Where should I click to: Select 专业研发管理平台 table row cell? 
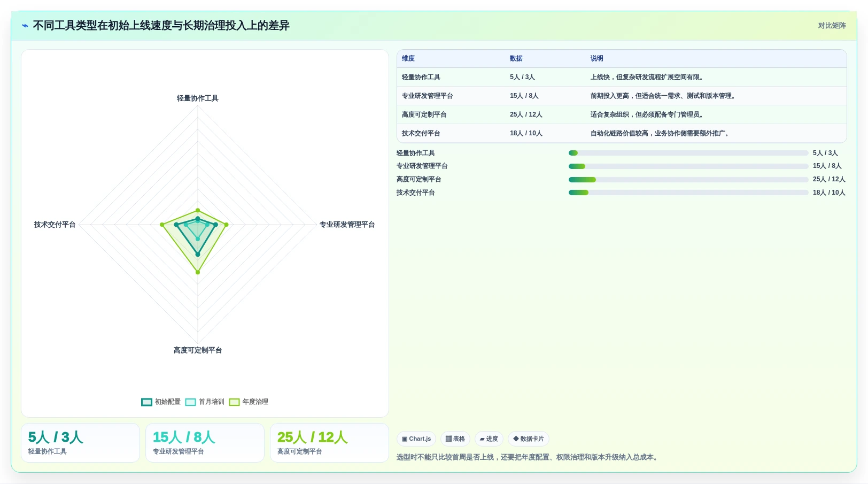(x=428, y=96)
